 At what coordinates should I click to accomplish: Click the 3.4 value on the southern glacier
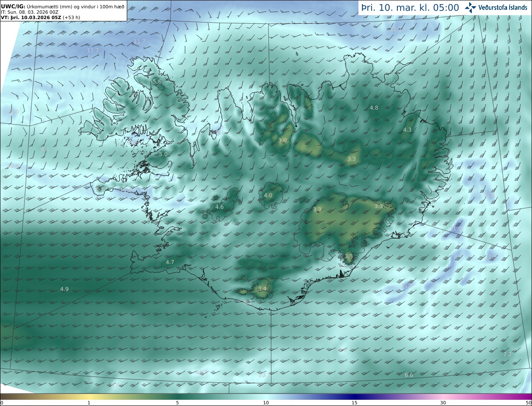[x=262, y=289]
